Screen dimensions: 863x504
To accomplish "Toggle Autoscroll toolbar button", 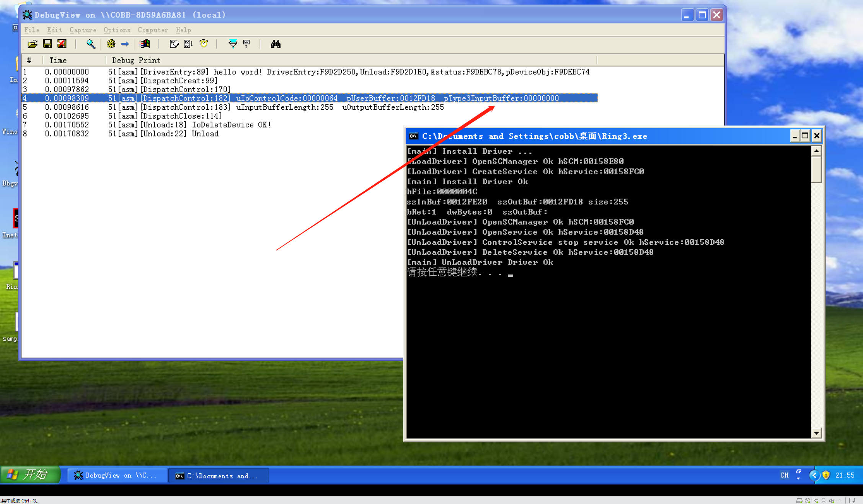I will click(188, 44).
